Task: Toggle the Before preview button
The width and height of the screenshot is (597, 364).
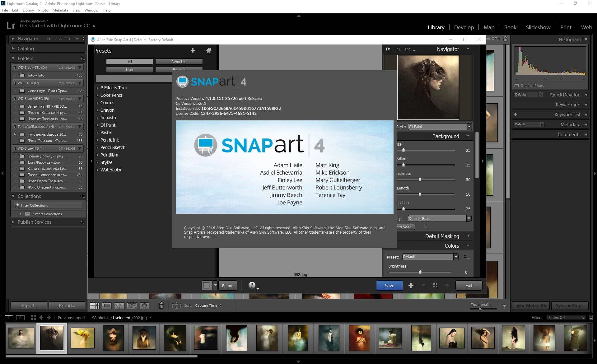Action: [x=228, y=285]
